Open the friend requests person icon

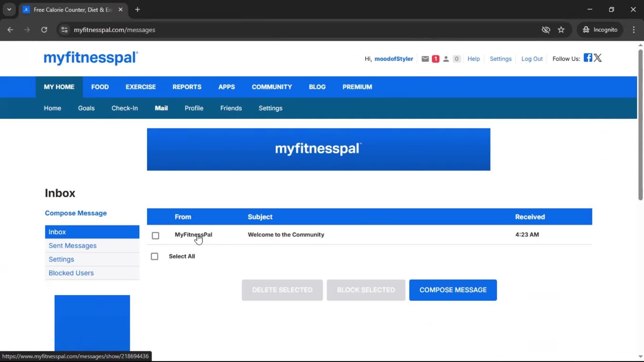(446, 59)
